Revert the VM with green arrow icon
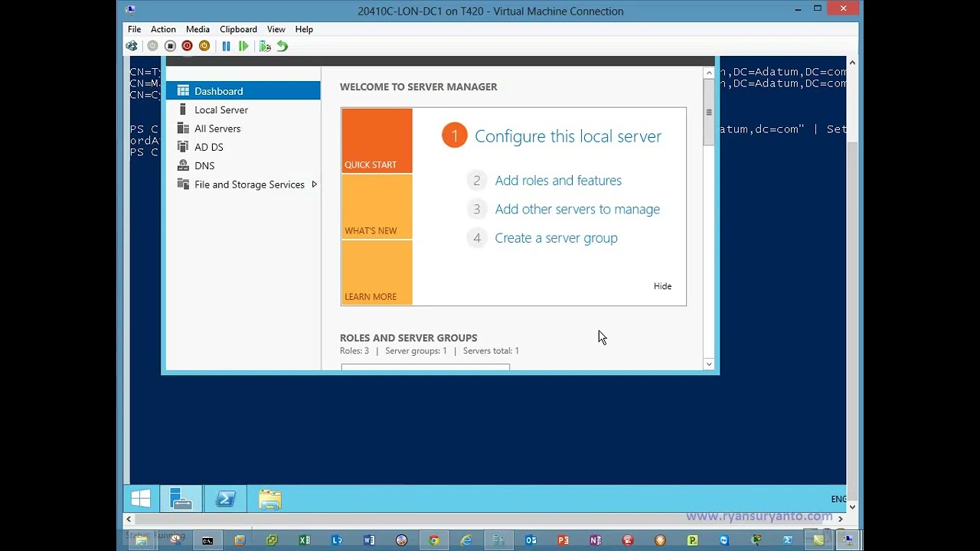The height and width of the screenshot is (551, 980). [x=283, y=46]
